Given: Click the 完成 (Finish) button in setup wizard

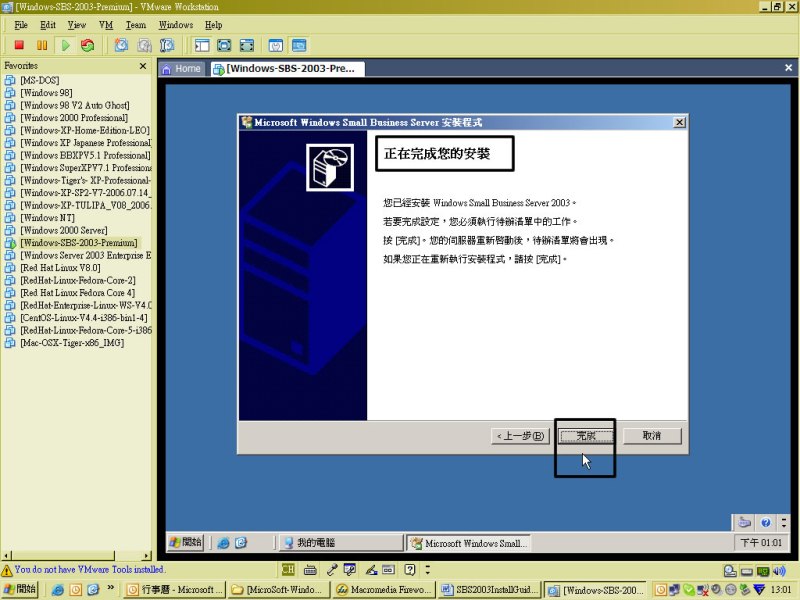Looking at the screenshot, I should pyautogui.click(x=586, y=436).
